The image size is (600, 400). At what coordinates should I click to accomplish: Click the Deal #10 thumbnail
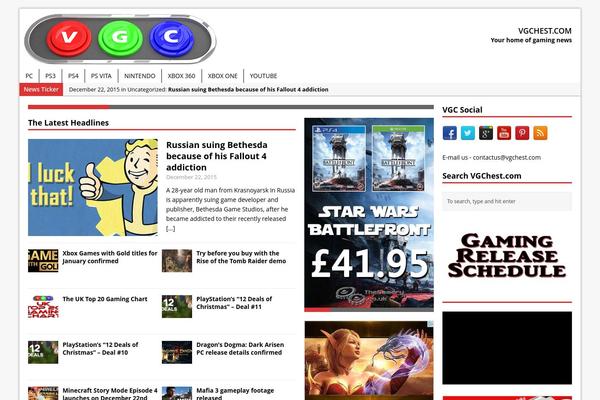click(x=43, y=352)
